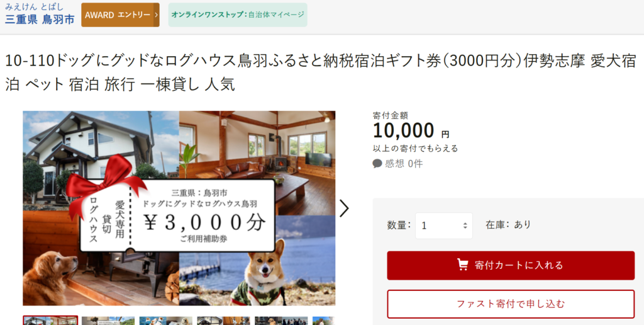The image size is (644, 325).
Task: Open the AWARD エントリー banner
Action: [x=120, y=15]
